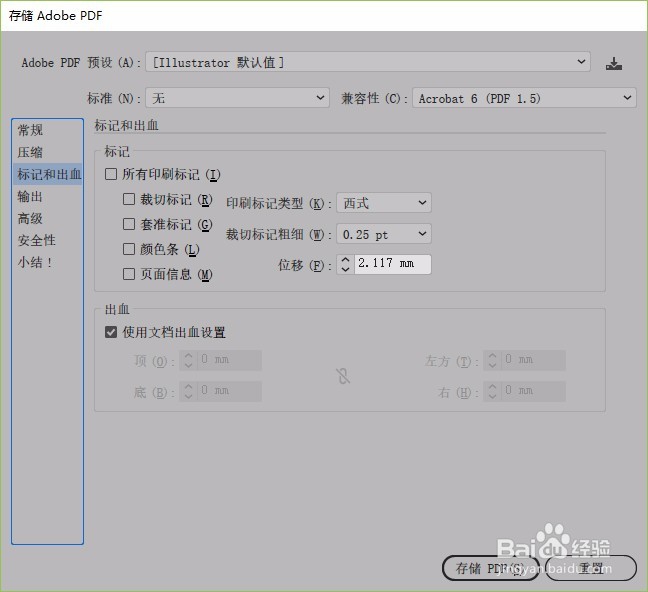Enable 页面信息 checkbox
This screenshot has width=648, height=592.
click(x=129, y=274)
